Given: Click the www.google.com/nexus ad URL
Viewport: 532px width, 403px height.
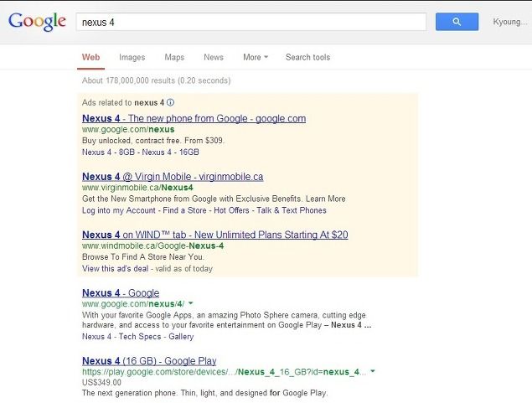Looking at the screenshot, I should click(128, 130).
